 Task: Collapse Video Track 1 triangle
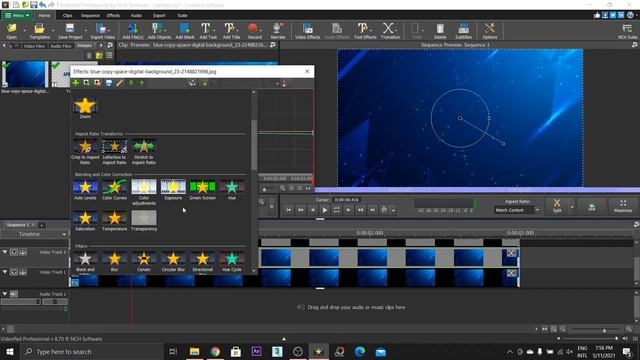tap(5, 272)
